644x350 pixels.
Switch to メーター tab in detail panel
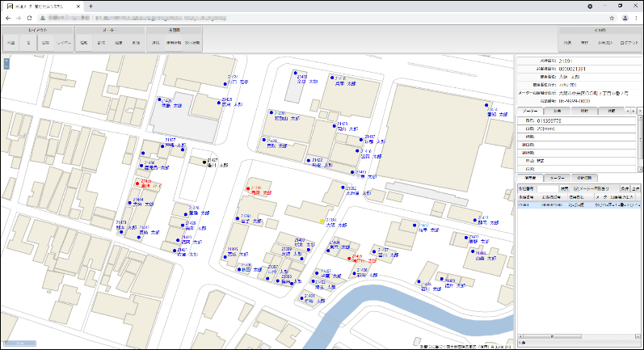click(530, 111)
